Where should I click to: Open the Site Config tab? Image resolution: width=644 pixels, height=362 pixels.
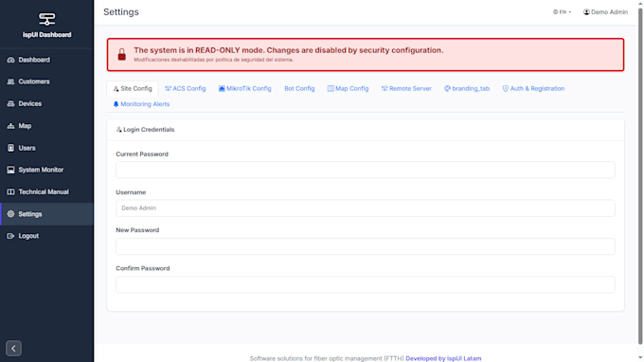(133, 89)
